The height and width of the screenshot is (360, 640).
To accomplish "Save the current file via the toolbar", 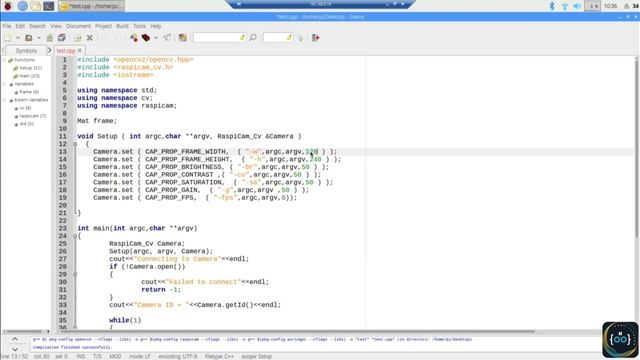I will tap(50, 38).
